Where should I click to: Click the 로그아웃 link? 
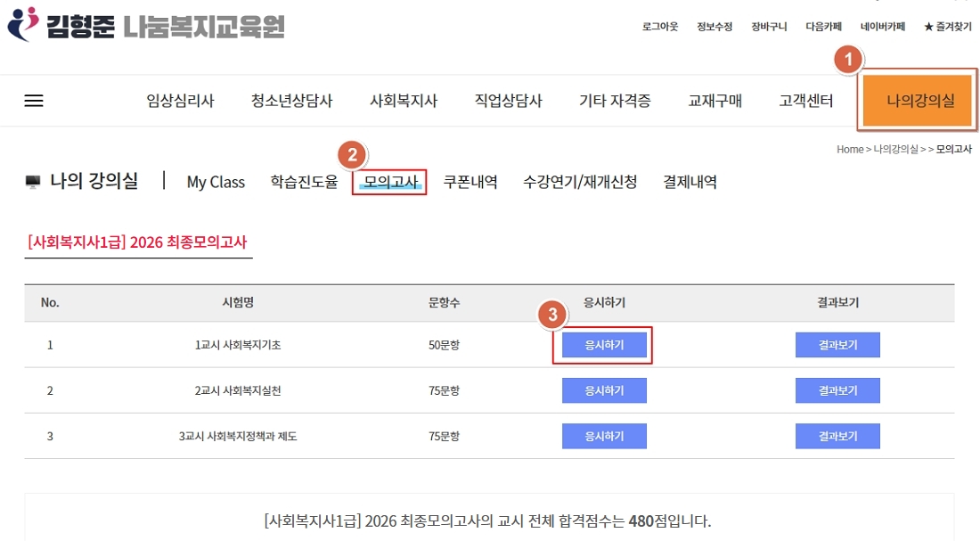pyautogui.click(x=660, y=27)
